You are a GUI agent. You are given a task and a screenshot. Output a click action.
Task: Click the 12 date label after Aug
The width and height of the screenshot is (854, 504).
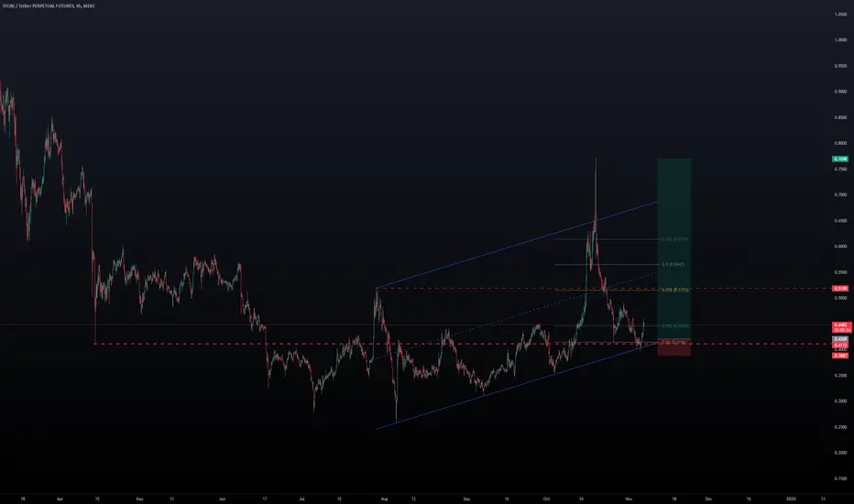coord(413,499)
